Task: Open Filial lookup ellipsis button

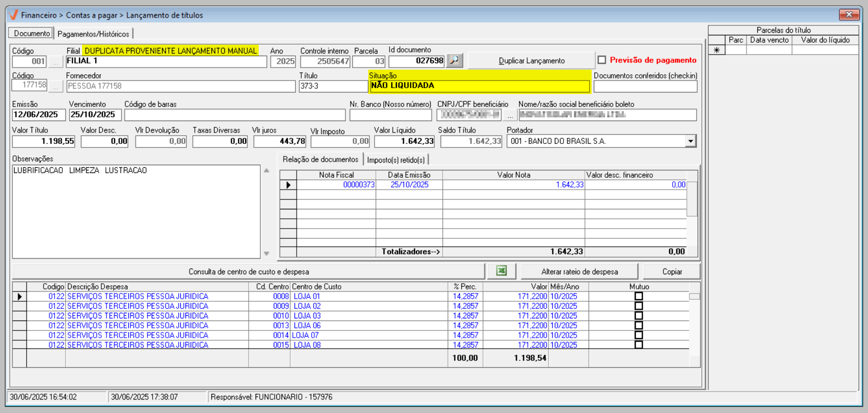Action: [56, 62]
